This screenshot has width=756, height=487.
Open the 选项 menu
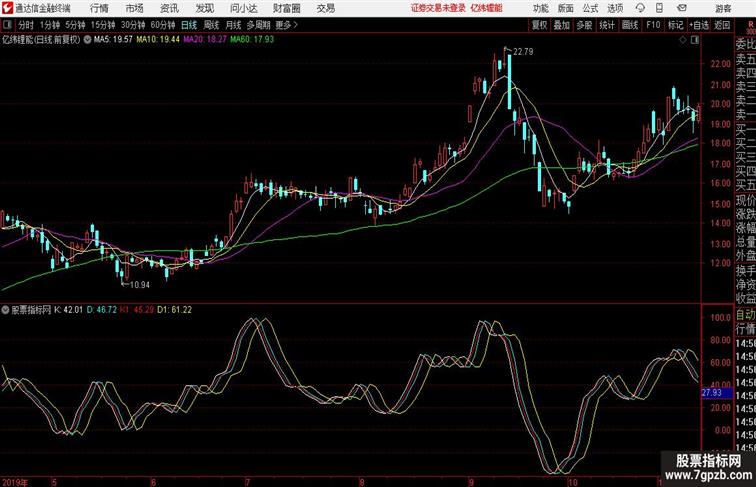point(615,8)
